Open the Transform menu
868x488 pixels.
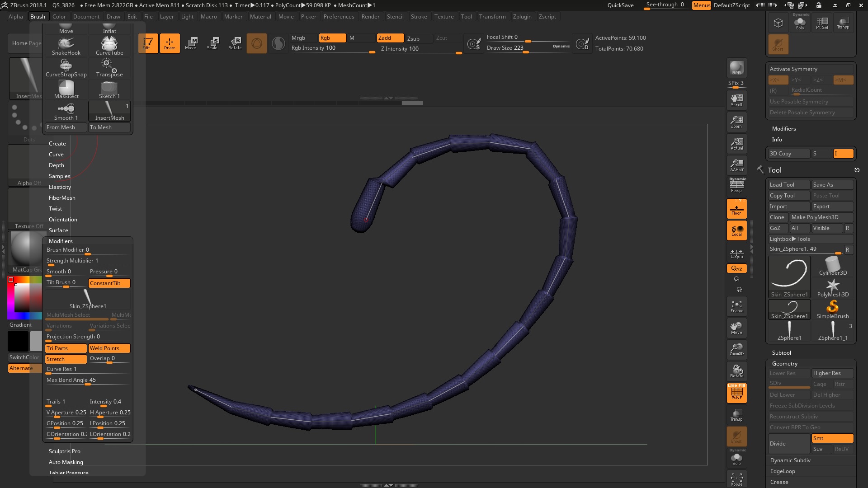[x=492, y=17]
